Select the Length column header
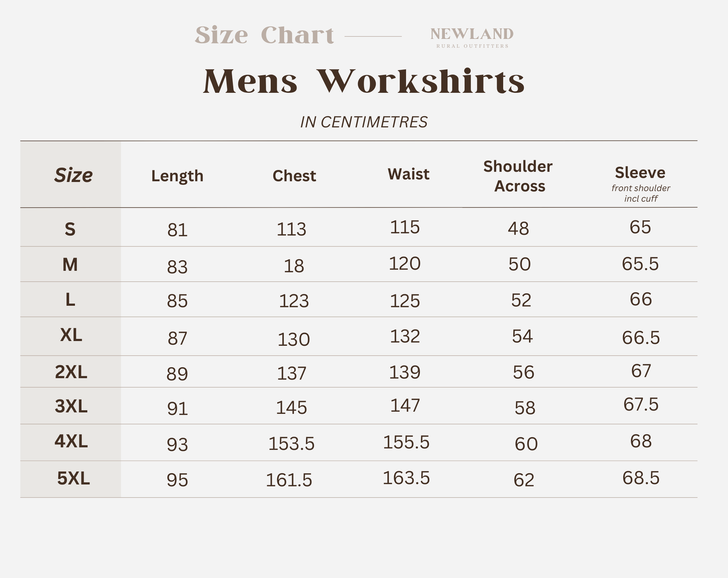The height and width of the screenshot is (578, 728). click(177, 176)
